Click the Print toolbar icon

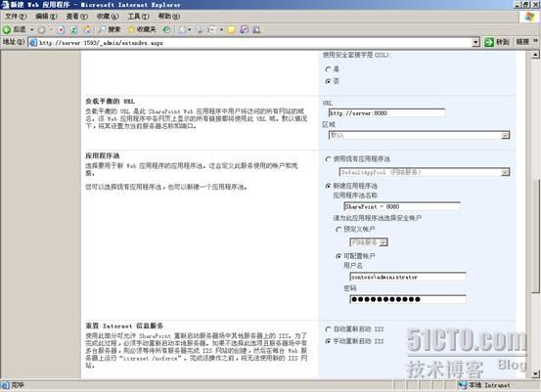pyautogui.click(x=200, y=30)
